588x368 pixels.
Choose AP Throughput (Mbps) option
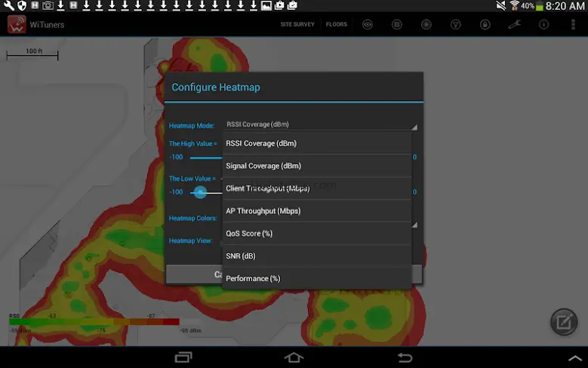tap(317, 211)
